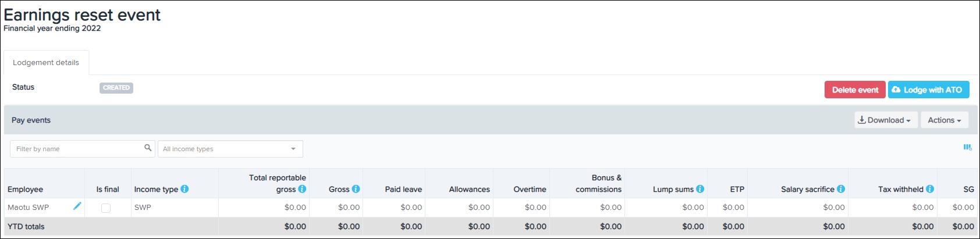Click the info icon beside Gross column
980x239 pixels.
[356, 189]
